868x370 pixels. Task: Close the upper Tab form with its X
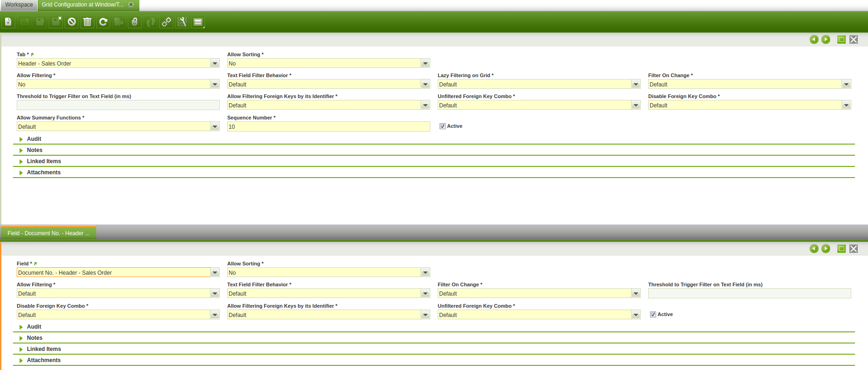click(854, 40)
